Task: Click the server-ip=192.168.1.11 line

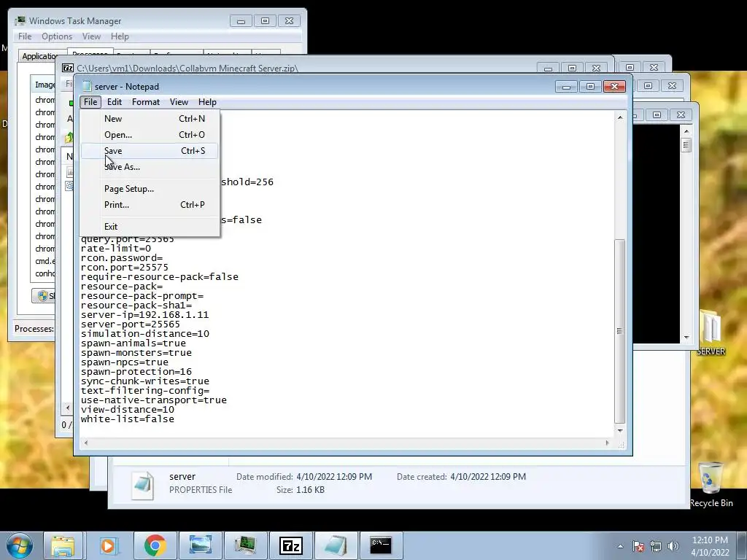Action: pos(145,315)
